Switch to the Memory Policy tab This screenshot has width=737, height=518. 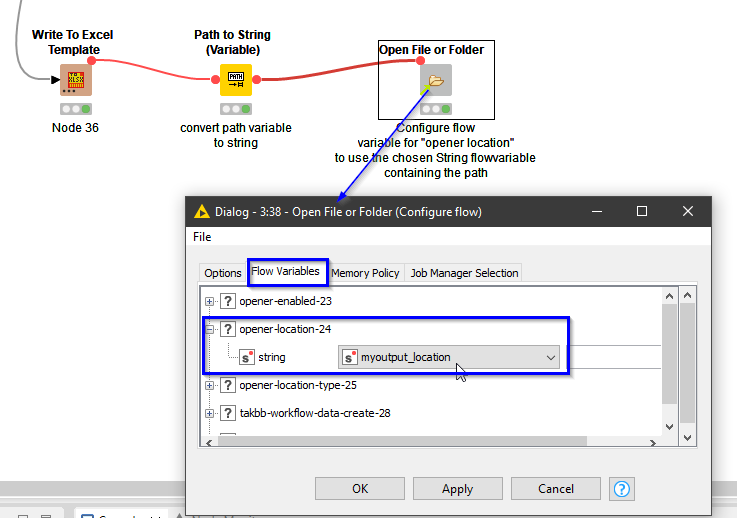[365, 273]
